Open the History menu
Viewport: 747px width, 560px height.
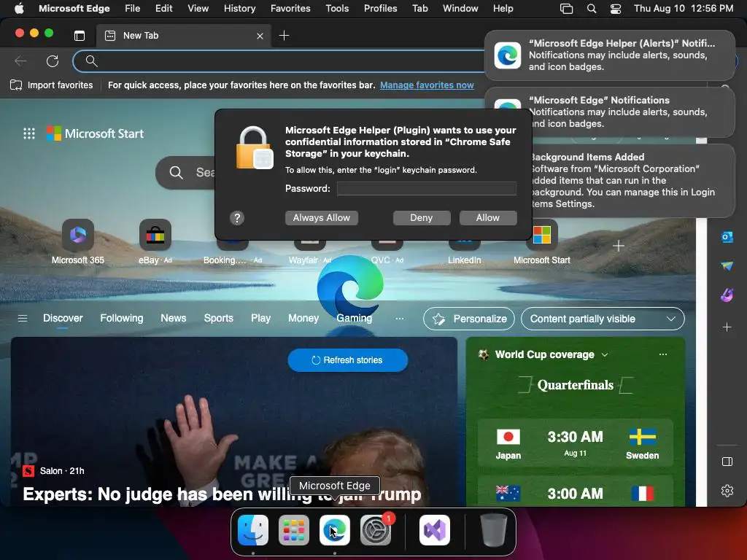tap(239, 8)
